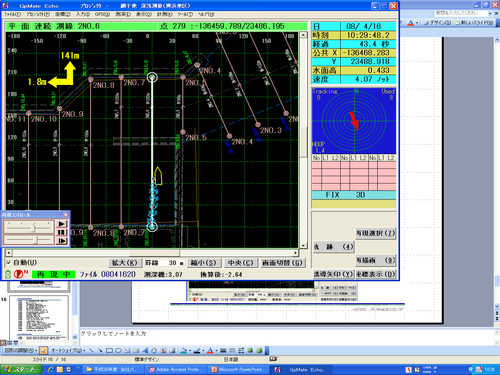Open the 図形の調整 dropdown menu

20,350
